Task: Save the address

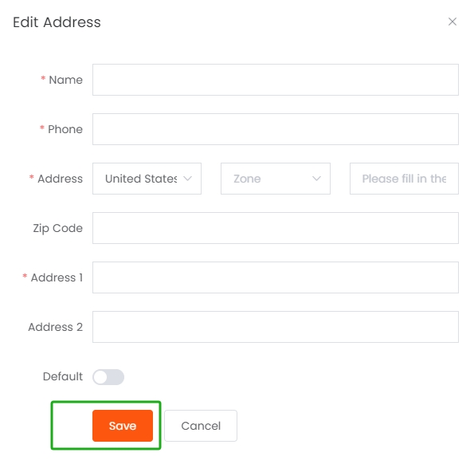Action: (123, 426)
